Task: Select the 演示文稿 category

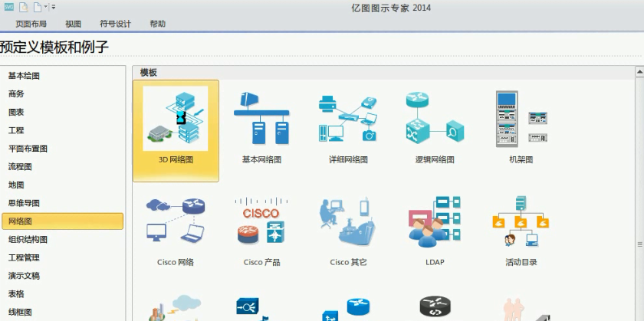Action: click(x=62, y=276)
